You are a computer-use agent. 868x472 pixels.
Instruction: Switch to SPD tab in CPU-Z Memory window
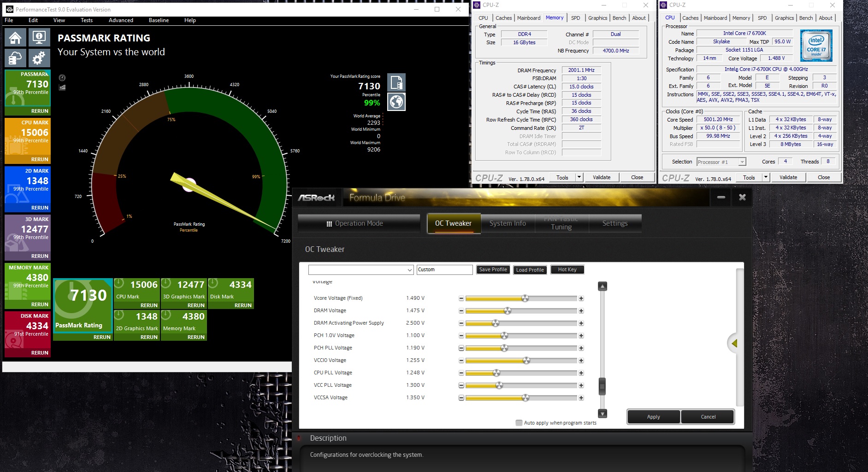click(576, 18)
